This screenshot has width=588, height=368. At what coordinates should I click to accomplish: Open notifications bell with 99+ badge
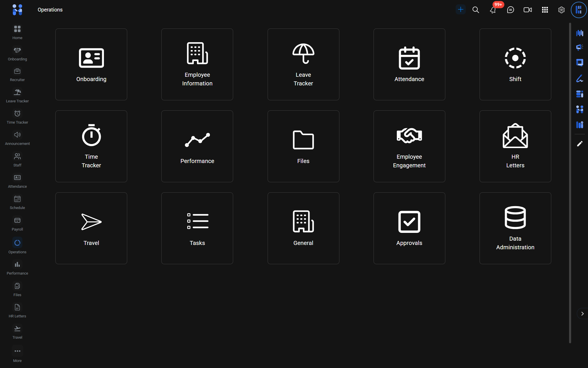[493, 10]
